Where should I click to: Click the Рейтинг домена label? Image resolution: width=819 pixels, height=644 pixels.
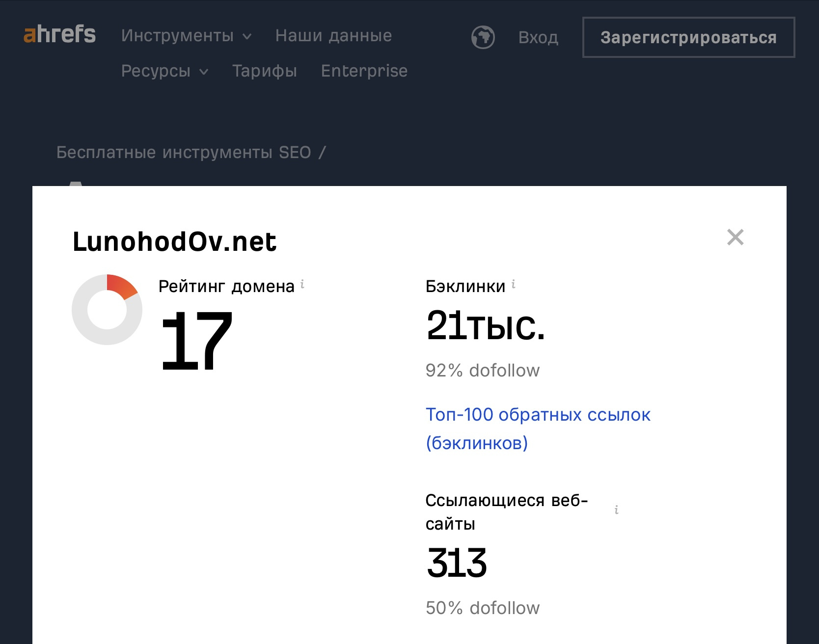click(x=226, y=286)
